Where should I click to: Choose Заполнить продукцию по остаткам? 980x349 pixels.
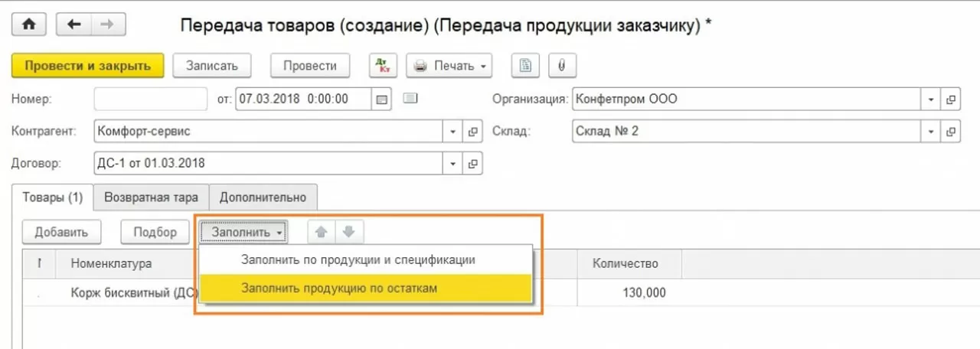[x=366, y=288]
